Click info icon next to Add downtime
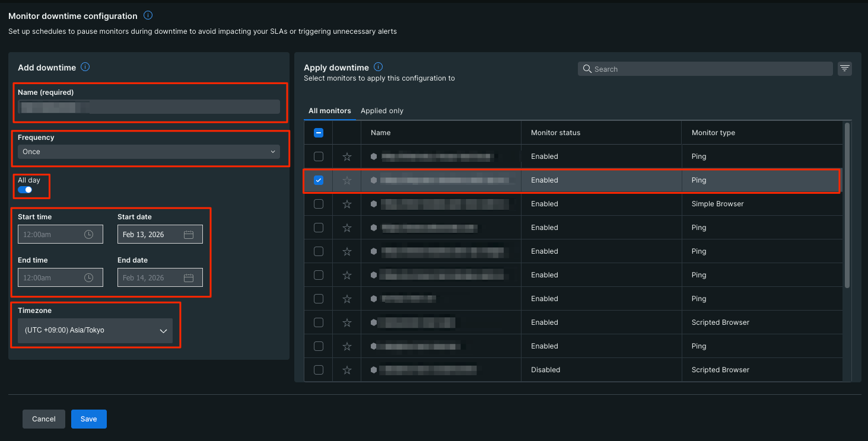The height and width of the screenshot is (441, 868). (85, 67)
